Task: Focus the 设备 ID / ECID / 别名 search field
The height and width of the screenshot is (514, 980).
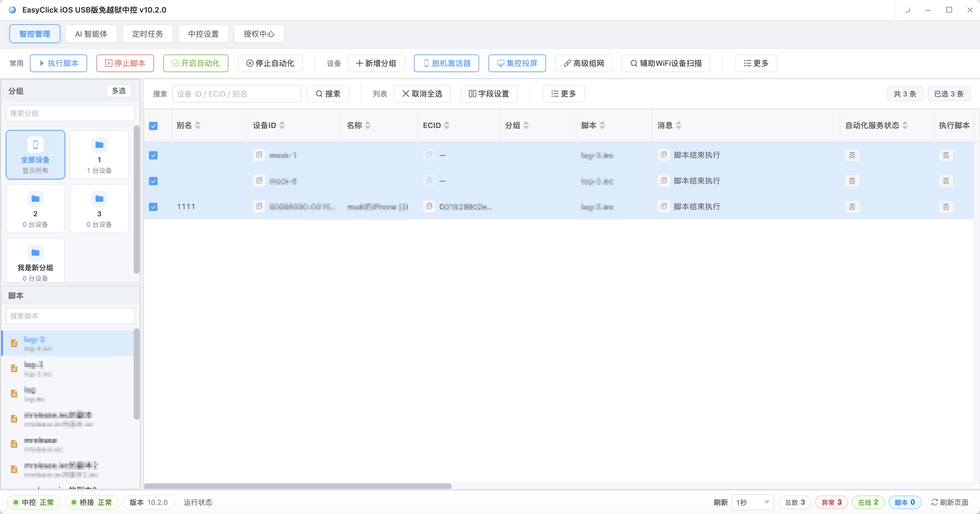Action: [x=237, y=93]
